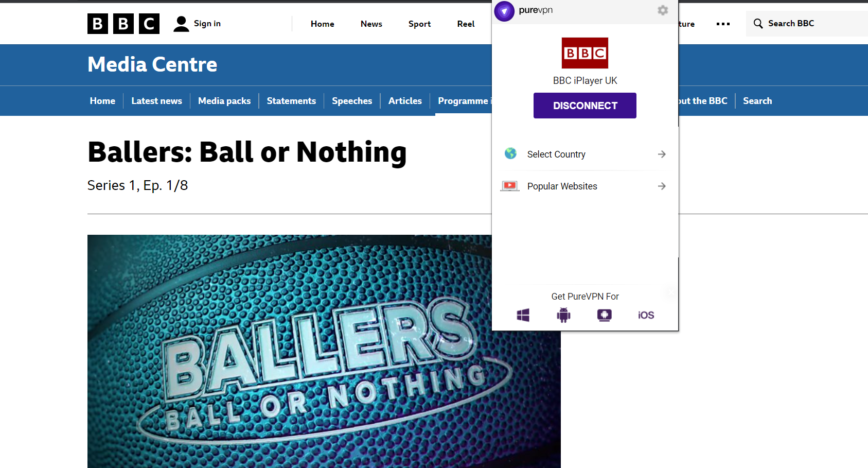
Task: Open Latest news in Media Centre navigation
Action: point(156,101)
